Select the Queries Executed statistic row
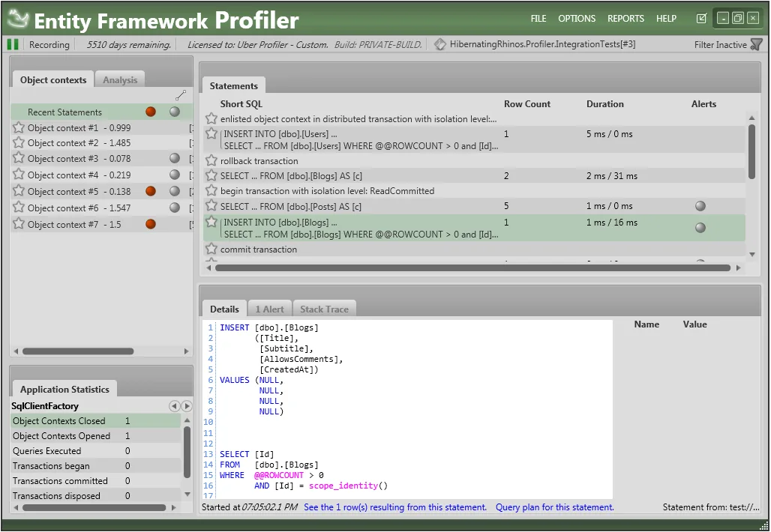Screen dimensions: 771x532 point(96,450)
